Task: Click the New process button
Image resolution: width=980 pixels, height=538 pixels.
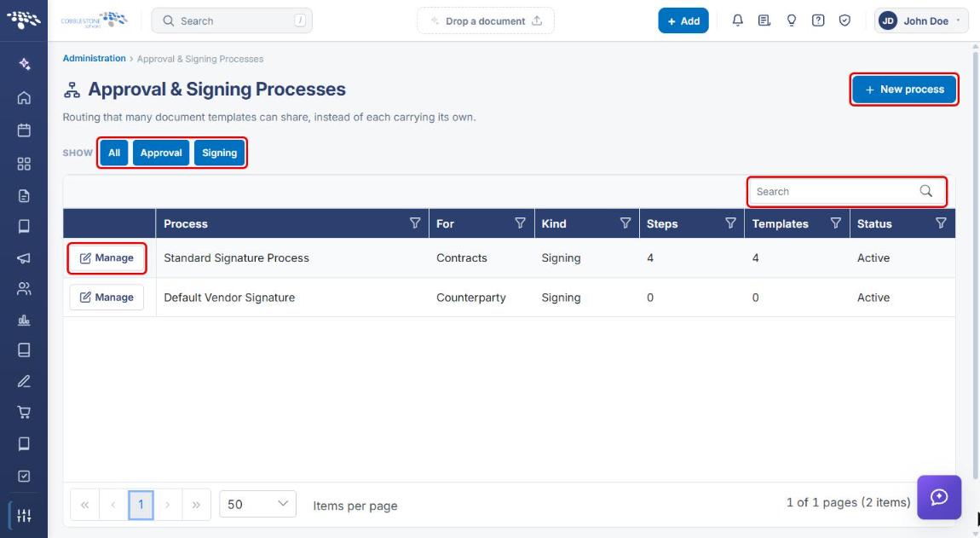Action: (x=904, y=90)
